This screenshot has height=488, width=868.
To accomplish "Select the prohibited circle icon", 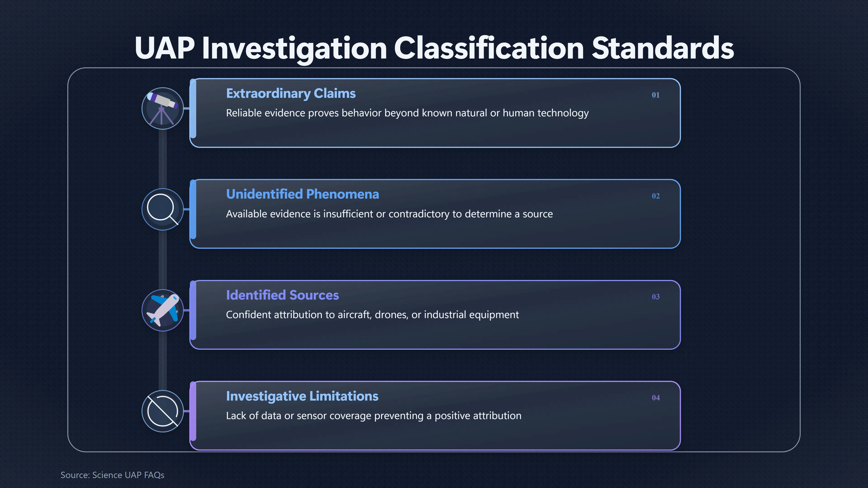I will (x=163, y=411).
